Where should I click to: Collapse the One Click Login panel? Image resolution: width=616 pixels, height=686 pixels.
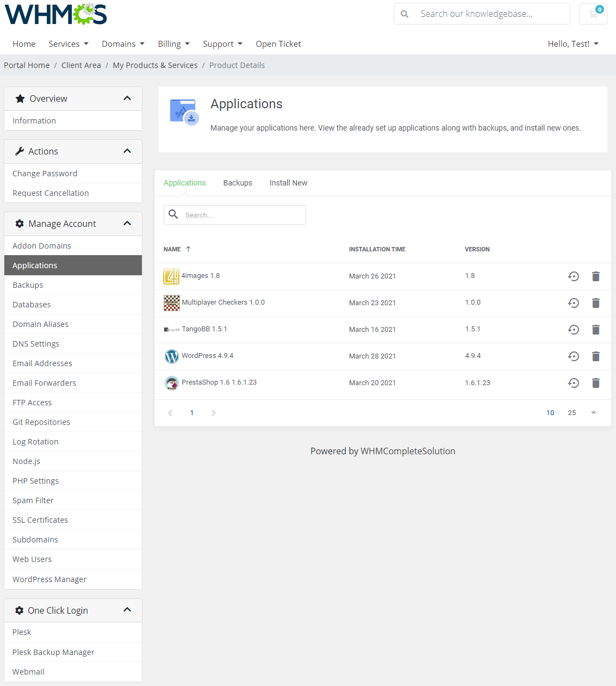pyautogui.click(x=127, y=610)
